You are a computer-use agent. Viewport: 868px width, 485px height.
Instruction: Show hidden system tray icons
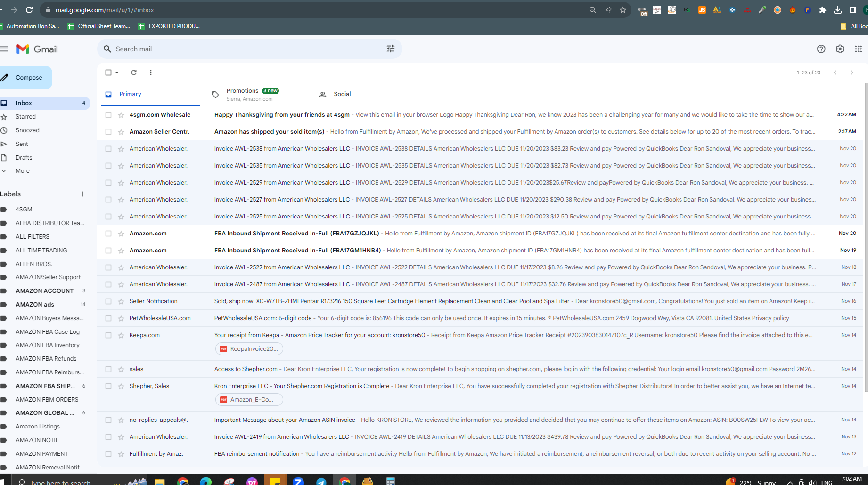(790, 482)
